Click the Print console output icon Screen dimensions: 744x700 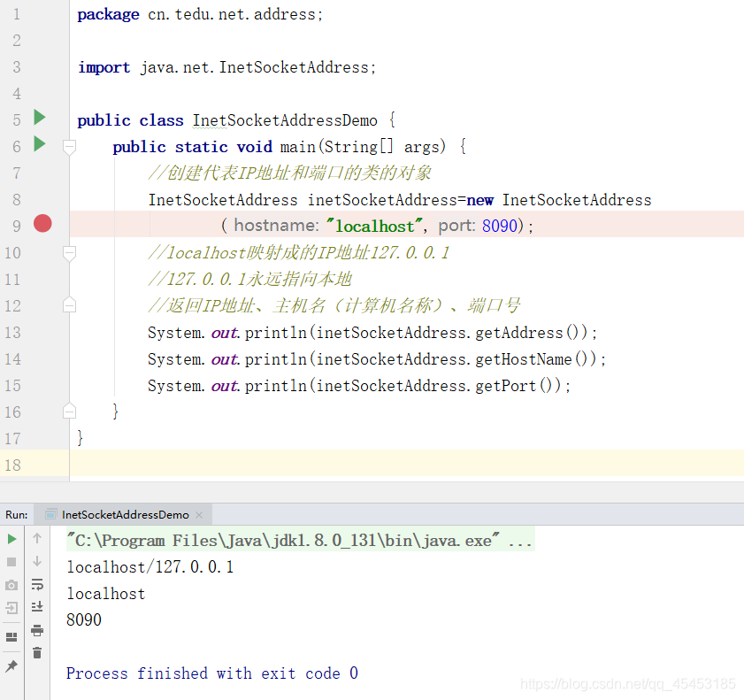(x=37, y=630)
